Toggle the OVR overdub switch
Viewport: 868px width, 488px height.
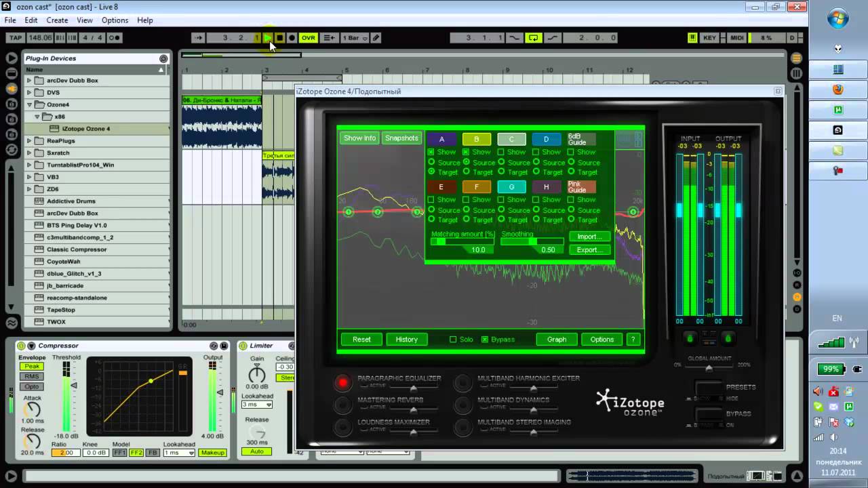coord(309,38)
